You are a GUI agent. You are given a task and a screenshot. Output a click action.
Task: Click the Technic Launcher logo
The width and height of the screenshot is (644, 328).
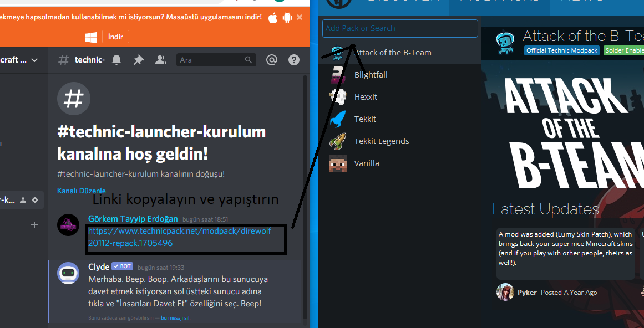pos(339,4)
